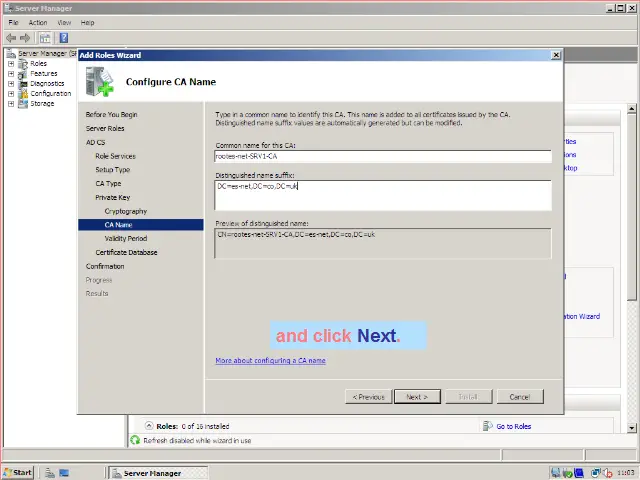Expand the Storage tree node
This screenshot has height=480, width=640.
pos(11,104)
